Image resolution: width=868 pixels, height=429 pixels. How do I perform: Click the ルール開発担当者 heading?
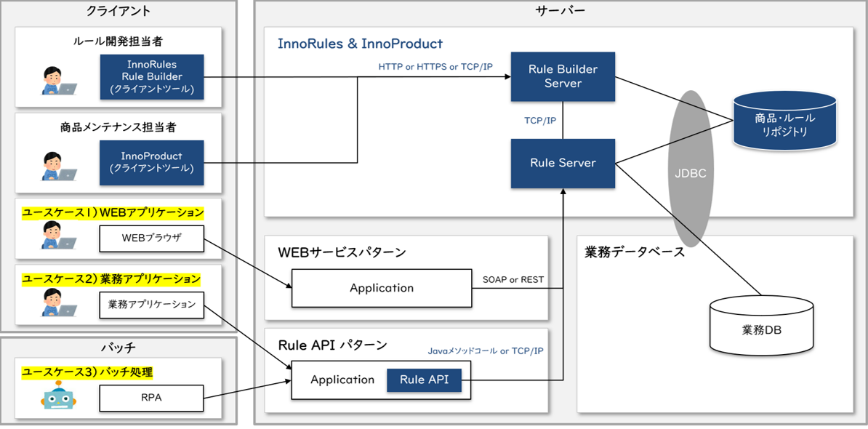[118, 41]
